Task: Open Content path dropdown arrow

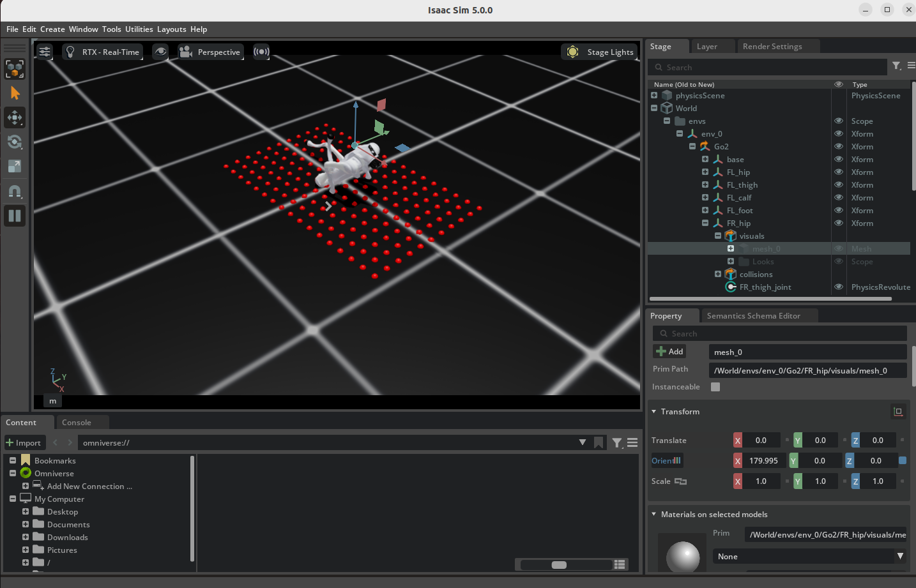Action: pos(583,442)
